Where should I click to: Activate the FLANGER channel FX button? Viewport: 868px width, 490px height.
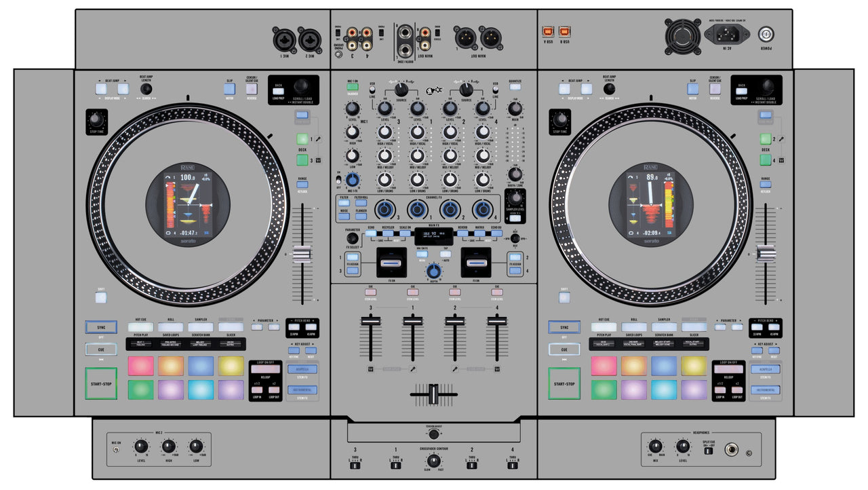point(361,216)
